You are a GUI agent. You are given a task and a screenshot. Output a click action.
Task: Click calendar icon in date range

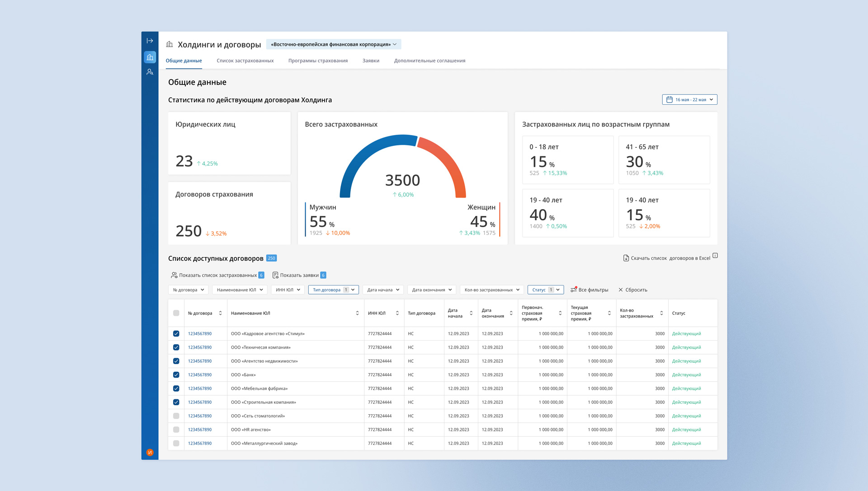pyautogui.click(x=669, y=99)
